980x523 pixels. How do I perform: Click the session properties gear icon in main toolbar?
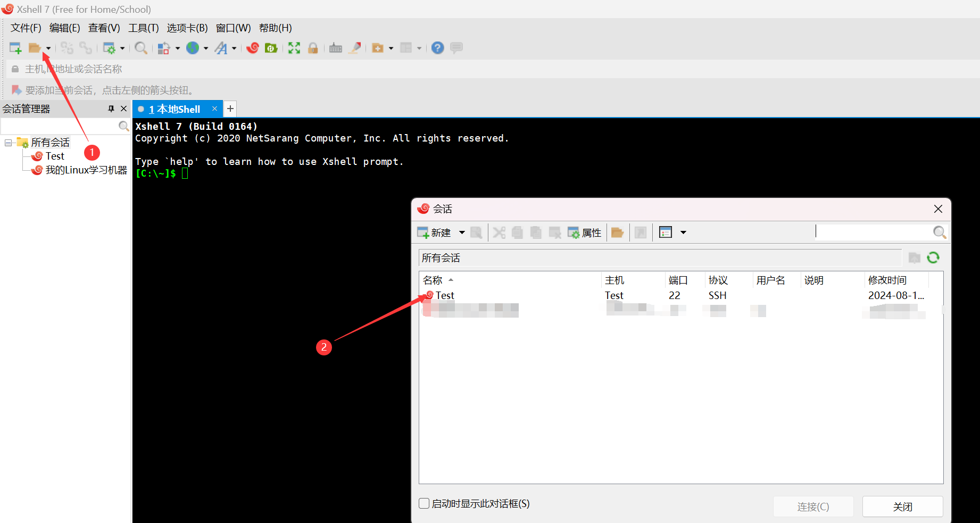point(109,48)
